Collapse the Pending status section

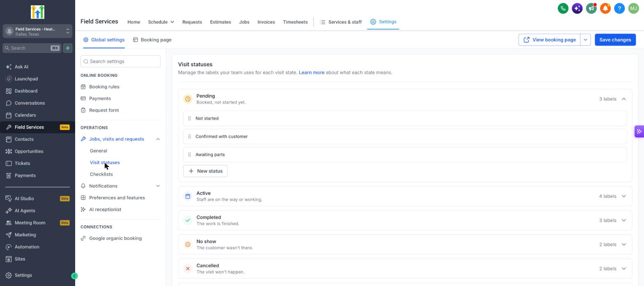(x=623, y=99)
